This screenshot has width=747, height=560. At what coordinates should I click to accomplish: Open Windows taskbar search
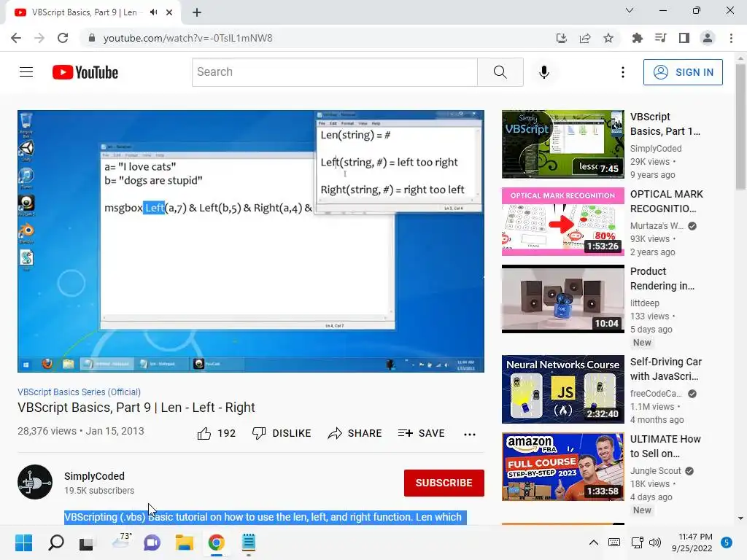point(56,542)
